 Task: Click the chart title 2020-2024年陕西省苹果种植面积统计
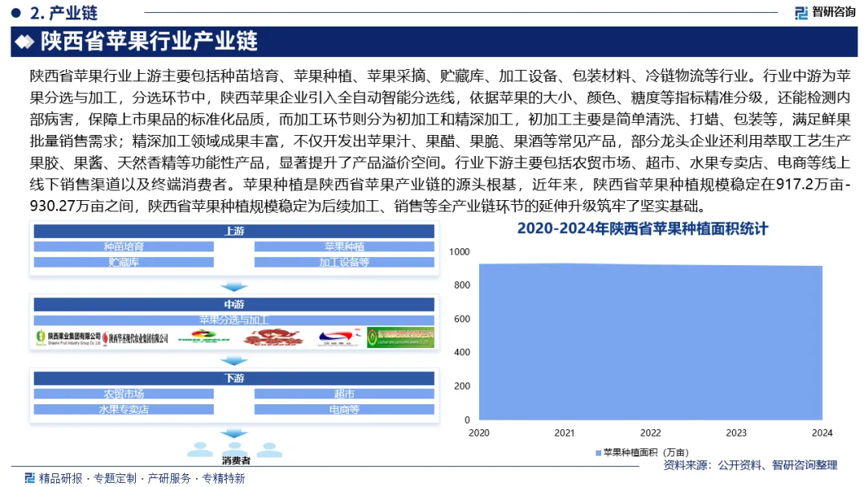tap(643, 228)
